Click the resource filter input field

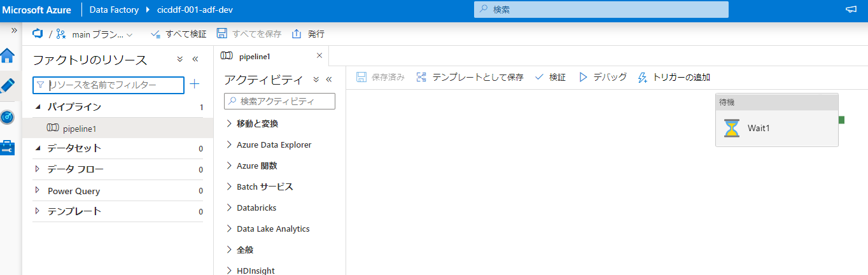click(108, 85)
